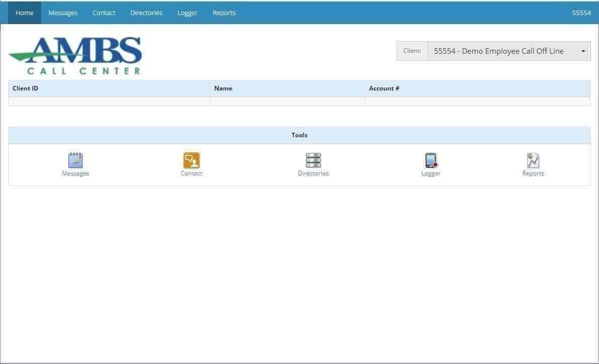
Task: Select Home in the navigation bar
Action: [x=24, y=13]
